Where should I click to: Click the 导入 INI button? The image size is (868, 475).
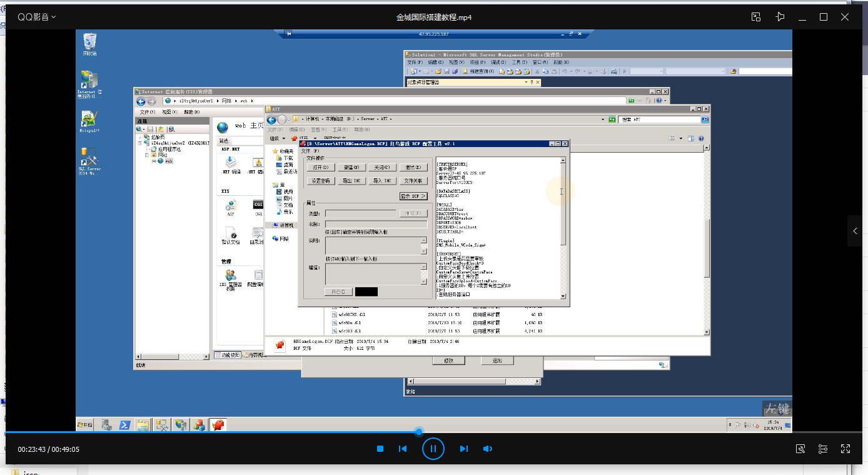pyautogui.click(x=382, y=181)
